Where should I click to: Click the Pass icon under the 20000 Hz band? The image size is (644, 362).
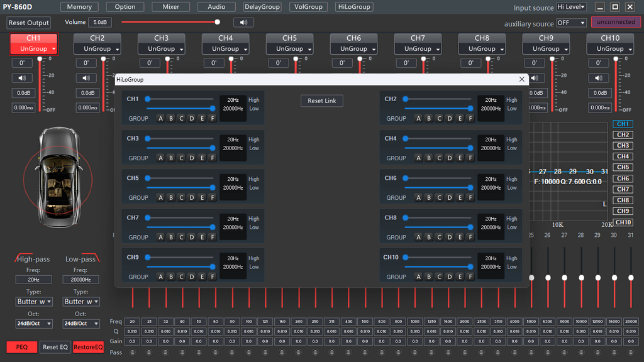tap(631, 353)
